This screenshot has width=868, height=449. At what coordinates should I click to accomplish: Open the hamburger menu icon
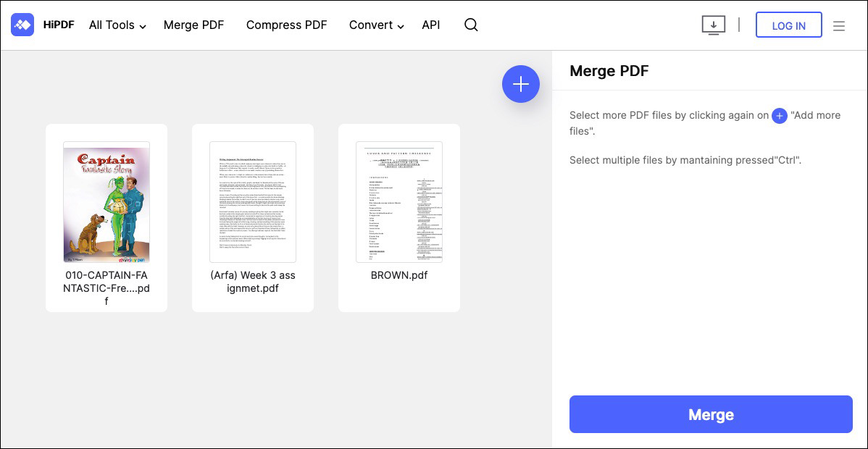[839, 26]
